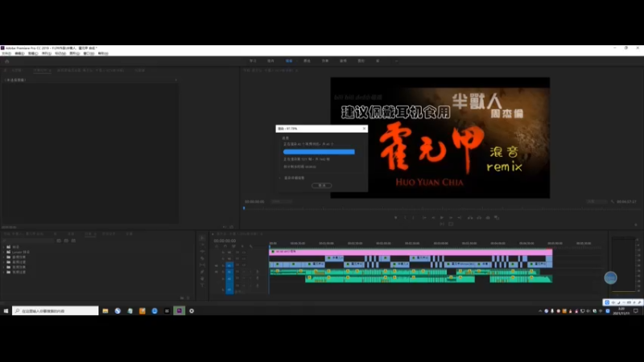The image size is (644, 362).
Task: Click the New Custom Bin icon in Effects panel
Action: pyautogui.click(x=183, y=298)
